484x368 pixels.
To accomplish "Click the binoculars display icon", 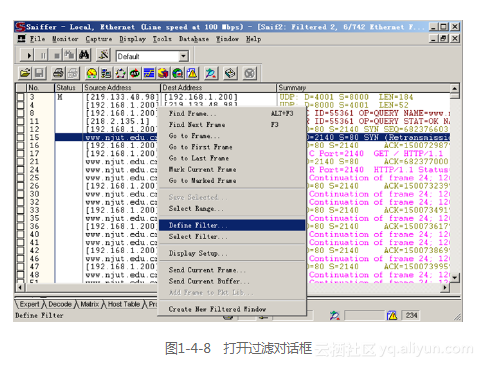I will 84,55.
